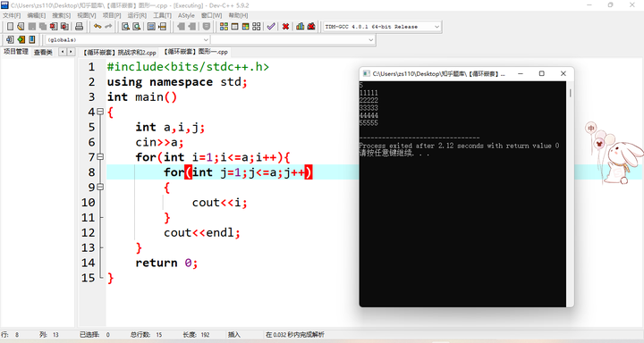Click the Go to line icon
The height and width of the screenshot is (343, 644).
click(x=163, y=26)
